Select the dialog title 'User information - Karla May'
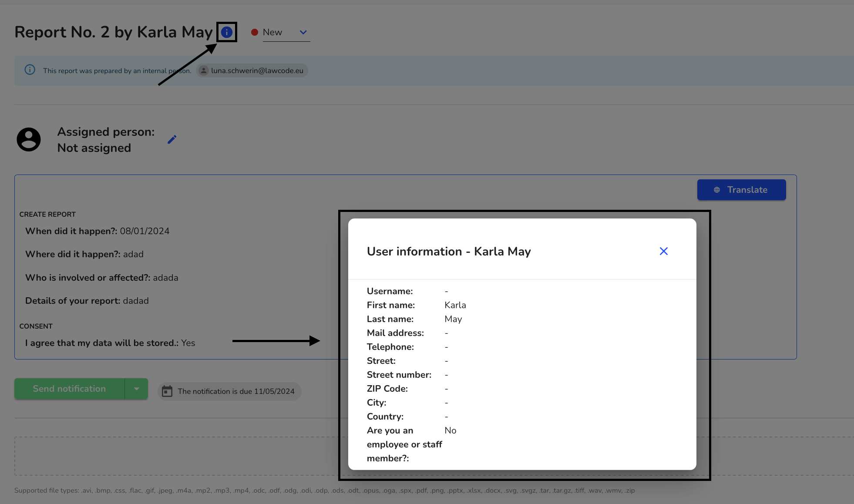The width and height of the screenshot is (854, 504). click(x=449, y=252)
